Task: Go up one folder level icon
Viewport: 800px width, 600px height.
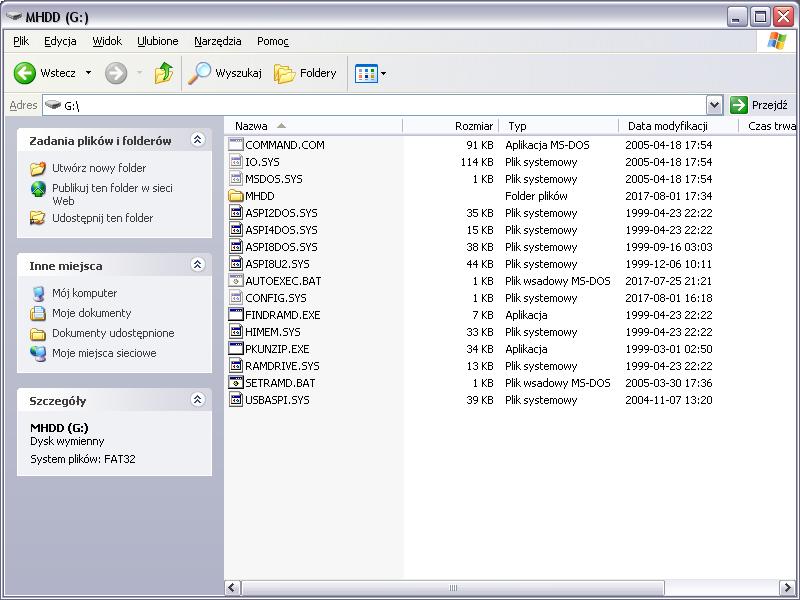Action: 164,73
